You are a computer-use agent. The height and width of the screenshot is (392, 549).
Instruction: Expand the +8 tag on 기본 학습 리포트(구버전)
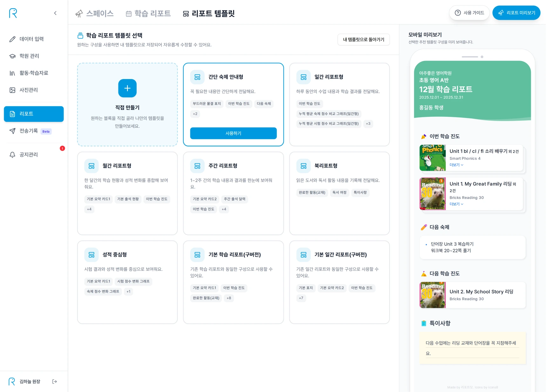tap(229, 298)
